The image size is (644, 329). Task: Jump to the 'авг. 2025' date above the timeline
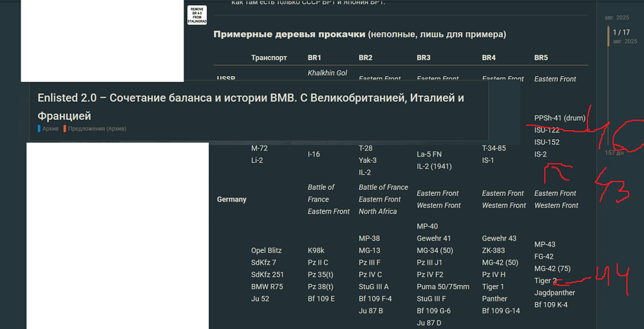[617, 17]
